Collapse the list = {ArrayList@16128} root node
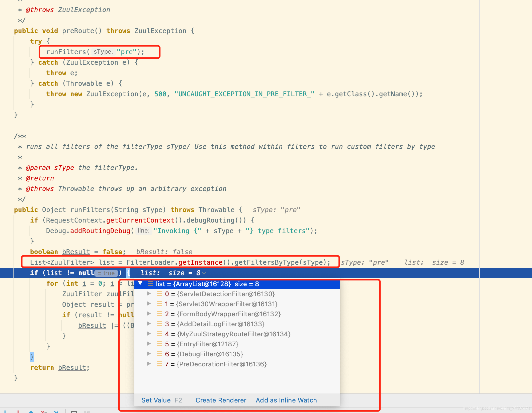The height and width of the screenshot is (413, 532). tap(140, 283)
